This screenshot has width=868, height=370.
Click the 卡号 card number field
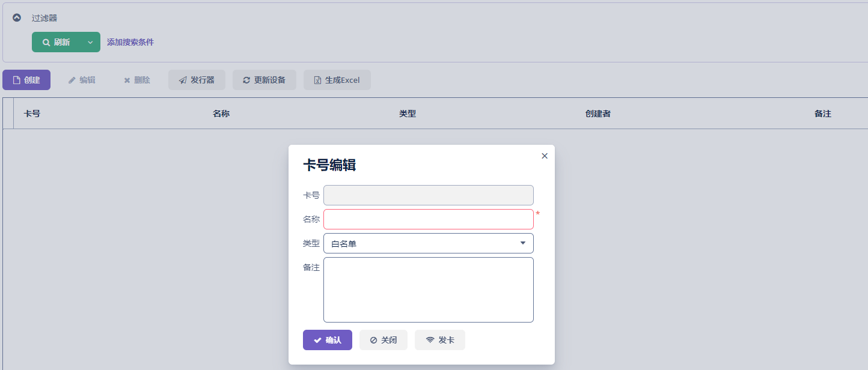coord(428,195)
